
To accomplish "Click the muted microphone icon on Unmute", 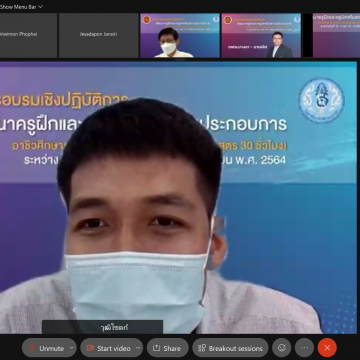I will [x=33, y=348].
